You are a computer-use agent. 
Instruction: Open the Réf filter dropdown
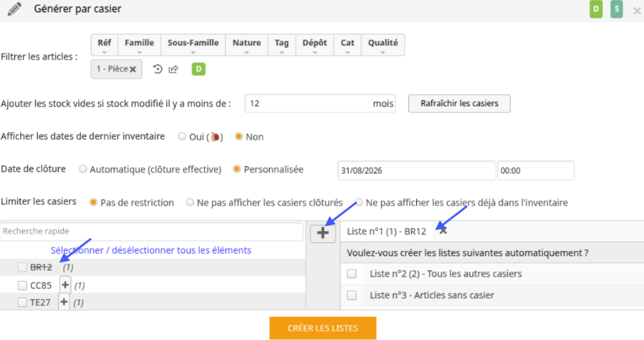104,45
